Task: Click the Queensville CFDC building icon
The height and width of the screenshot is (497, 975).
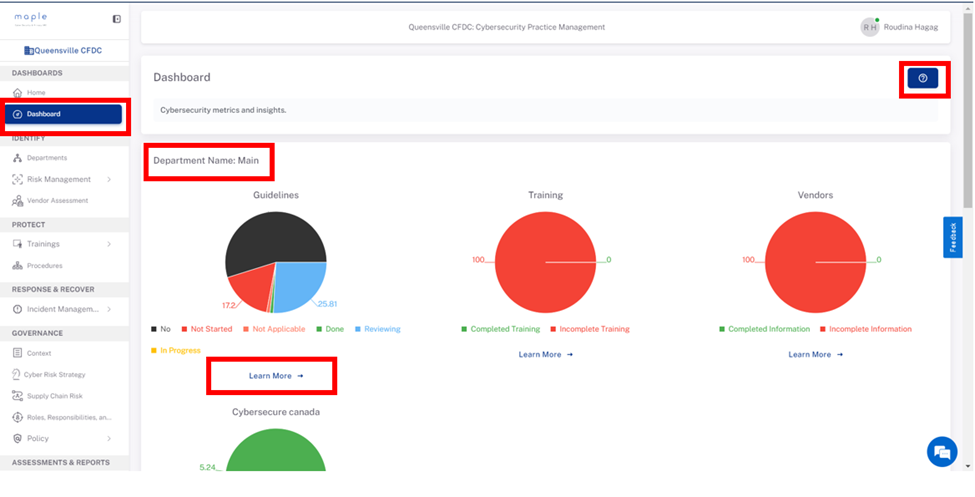Action: tap(28, 50)
